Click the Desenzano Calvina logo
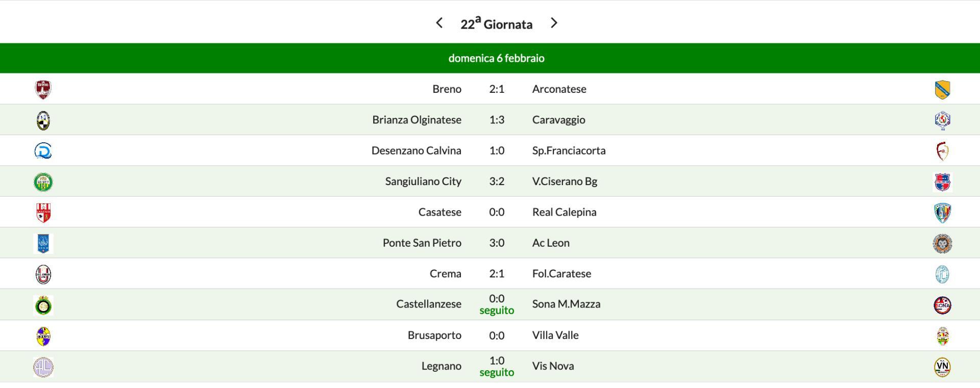980x388 pixels. (x=43, y=151)
